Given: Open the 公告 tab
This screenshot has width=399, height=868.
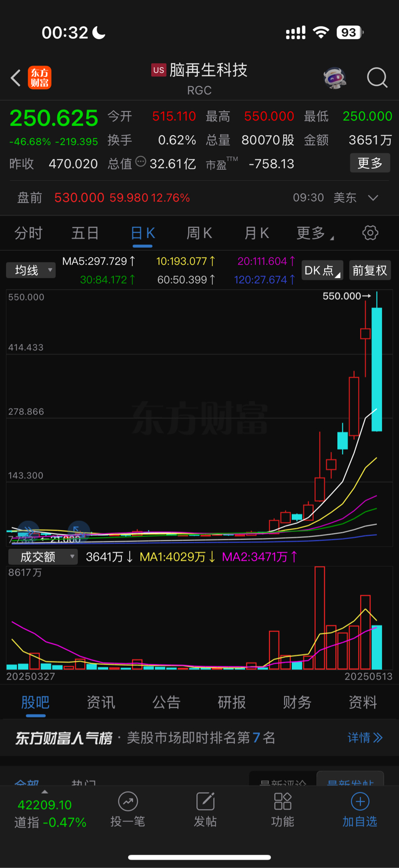Looking at the screenshot, I should (166, 703).
